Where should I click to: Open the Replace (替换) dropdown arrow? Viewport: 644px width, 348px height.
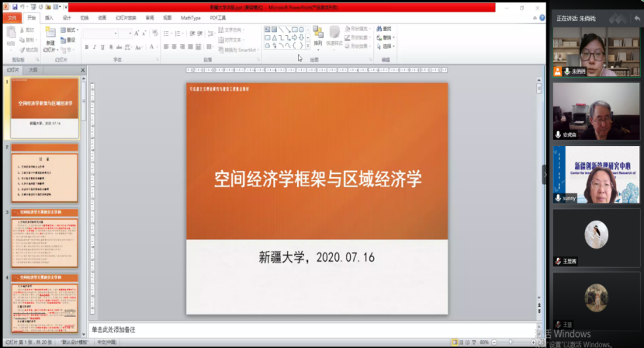point(393,37)
